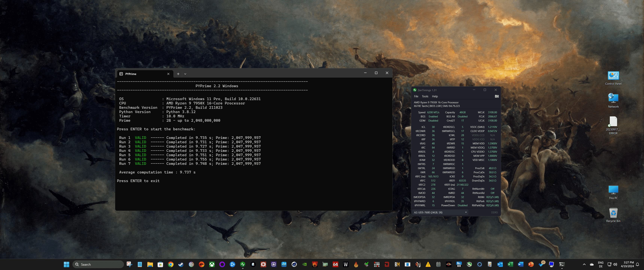644x270 pixels.
Task: Open Excel from the taskbar
Action: pyautogui.click(x=510, y=264)
